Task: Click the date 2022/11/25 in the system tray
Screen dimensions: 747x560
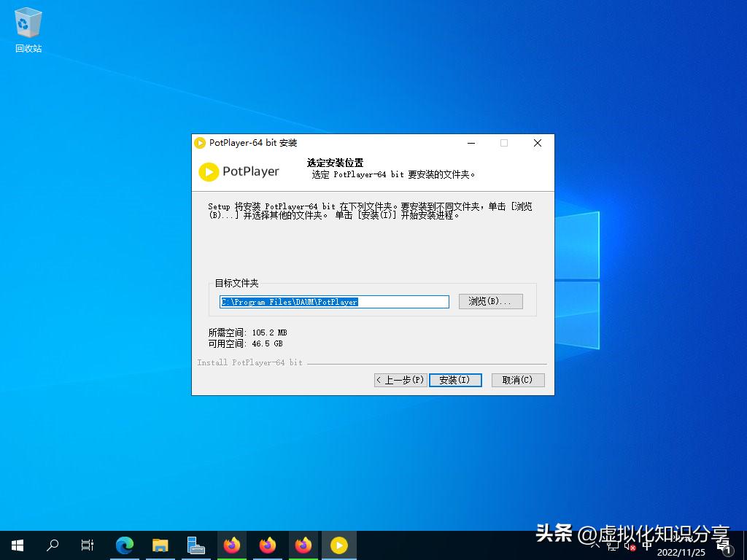Action: pyautogui.click(x=681, y=551)
